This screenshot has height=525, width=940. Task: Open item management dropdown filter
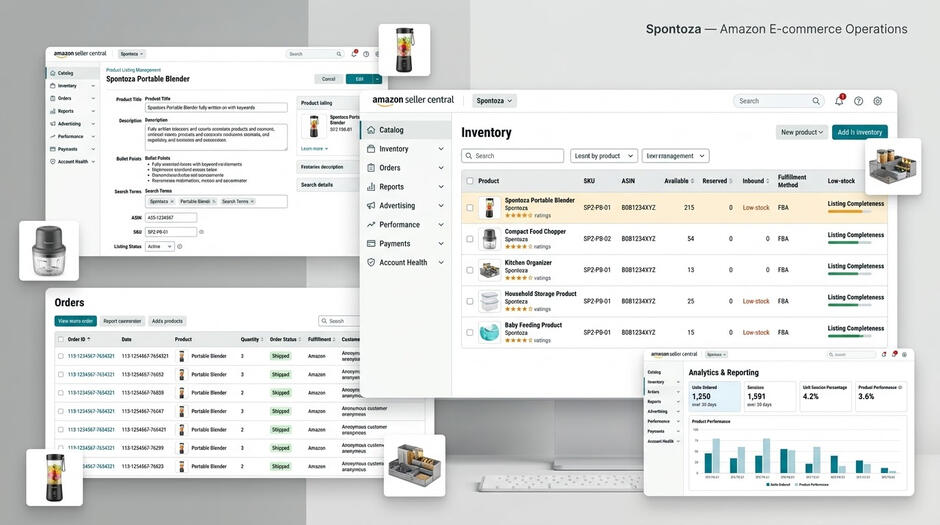click(x=675, y=156)
